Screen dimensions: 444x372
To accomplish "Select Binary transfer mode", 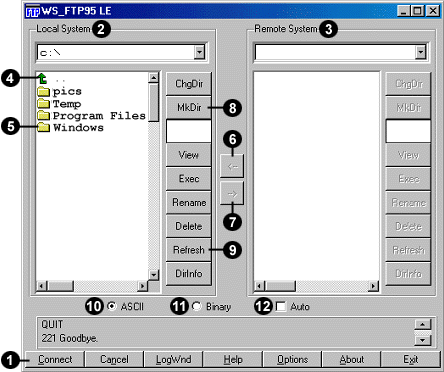I will [x=197, y=306].
